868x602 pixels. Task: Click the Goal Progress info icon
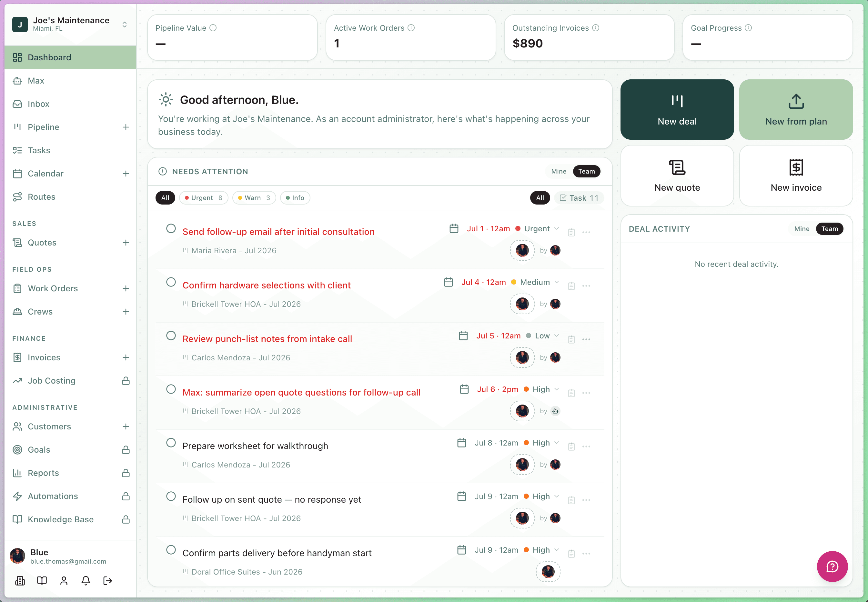tap(748, 28)
